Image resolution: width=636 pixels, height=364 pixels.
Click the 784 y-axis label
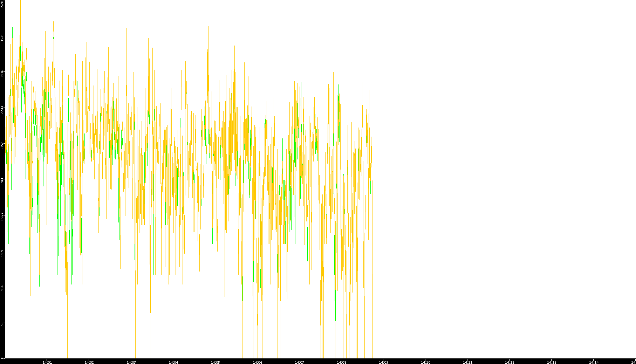click(x=2, y=288)
